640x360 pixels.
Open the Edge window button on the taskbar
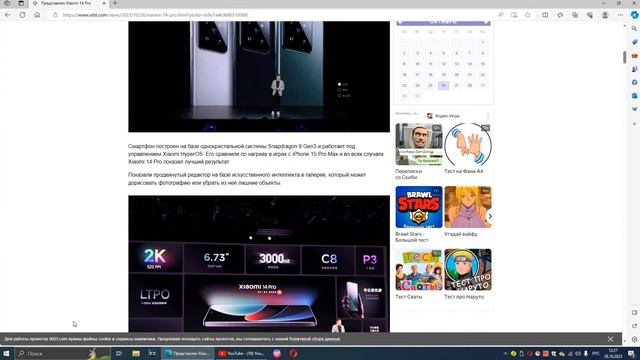click(x=187, y=353)
